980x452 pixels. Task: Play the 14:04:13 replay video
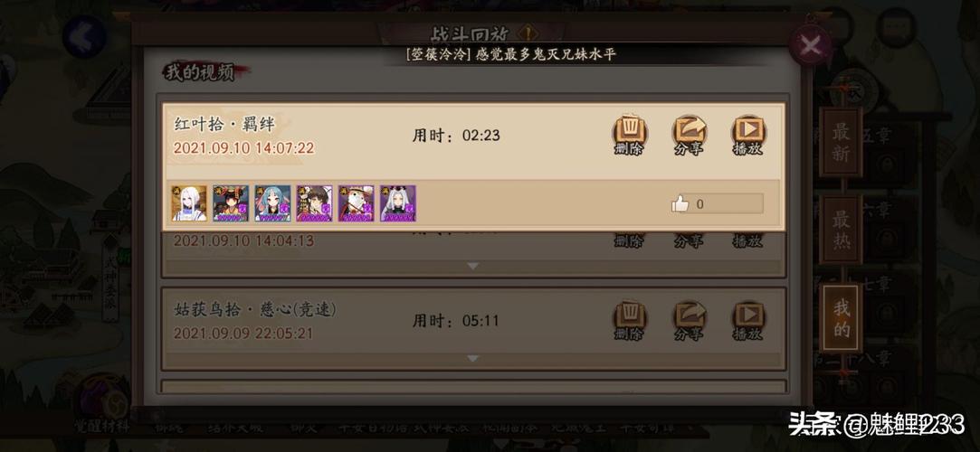(x=748, y=240)
